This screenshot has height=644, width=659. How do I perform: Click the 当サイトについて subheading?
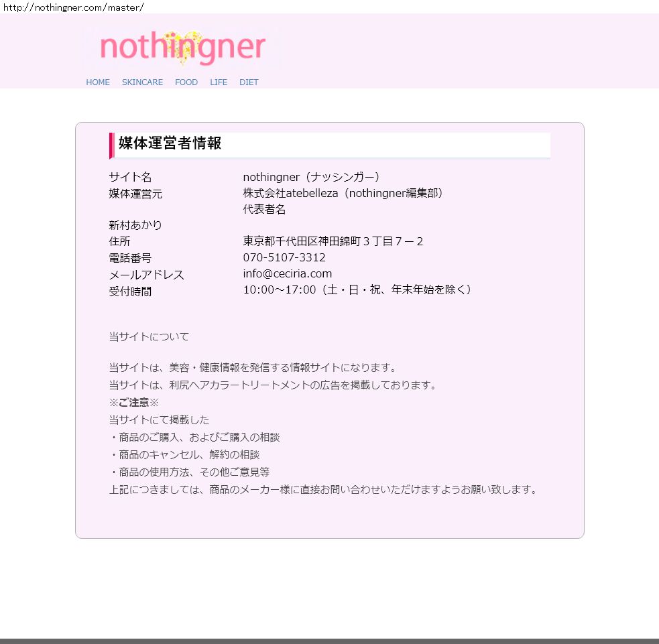(149, 336)
